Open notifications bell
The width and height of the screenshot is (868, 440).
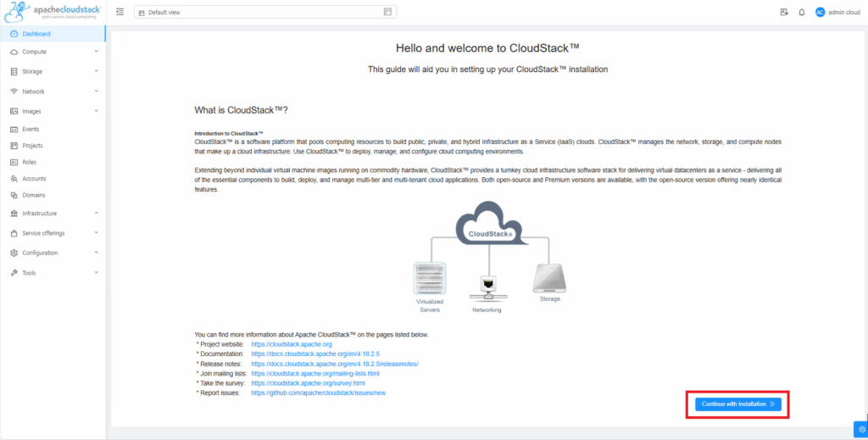pos(802,12)
